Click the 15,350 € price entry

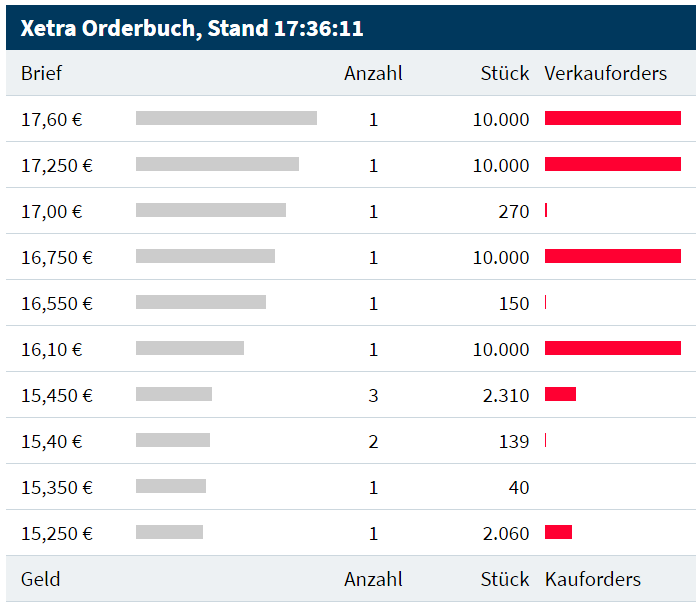57,487
